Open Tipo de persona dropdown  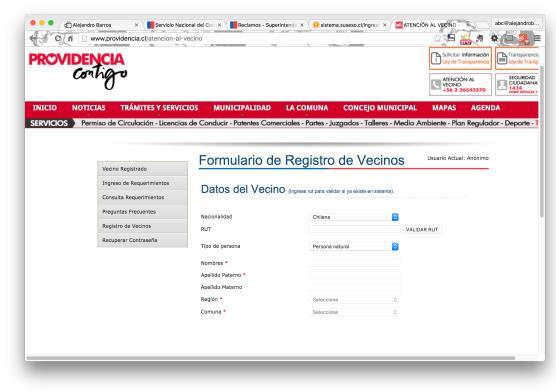[x=355, y=246]
